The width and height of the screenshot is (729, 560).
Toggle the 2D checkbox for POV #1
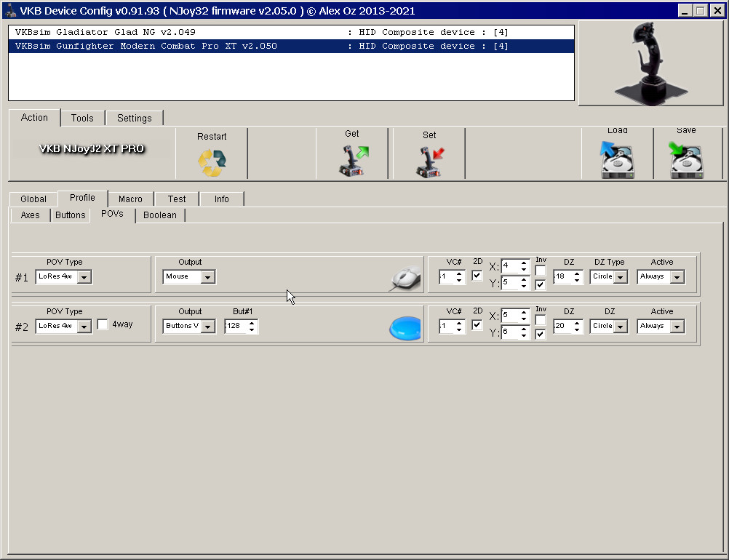(477, 276)
